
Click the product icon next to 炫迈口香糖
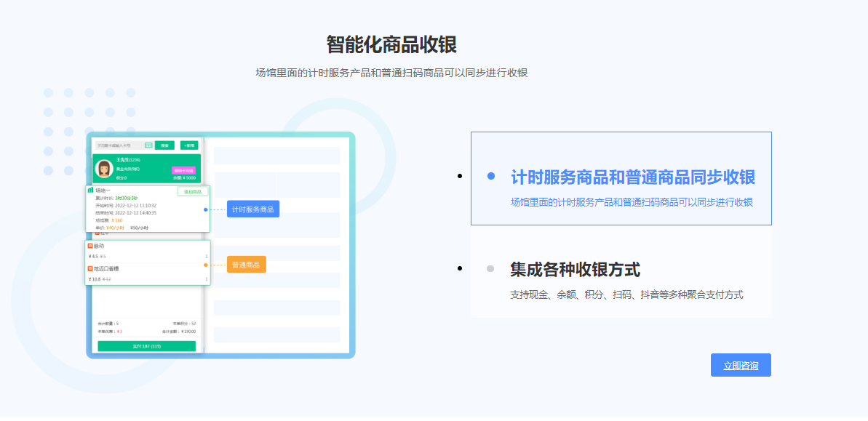point(89,268)
